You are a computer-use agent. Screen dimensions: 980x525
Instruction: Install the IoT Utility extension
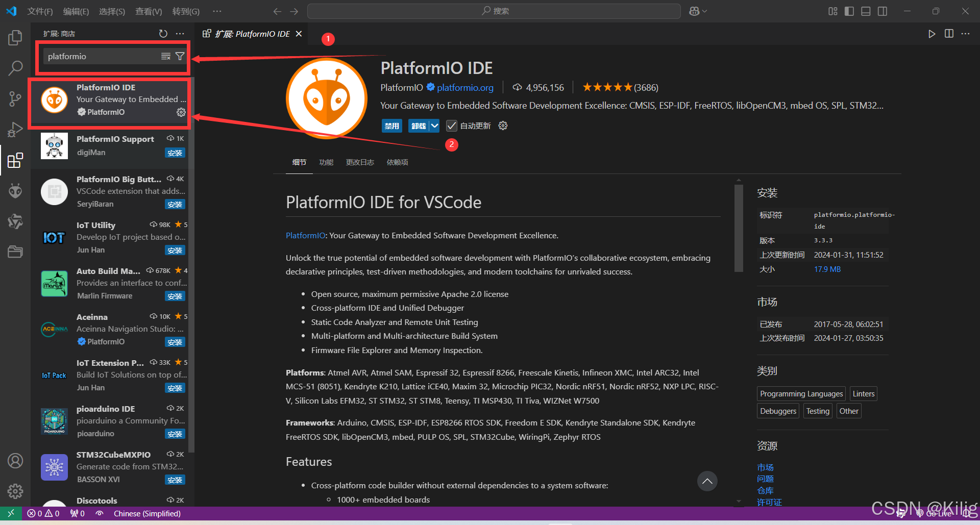pos(175,251)
